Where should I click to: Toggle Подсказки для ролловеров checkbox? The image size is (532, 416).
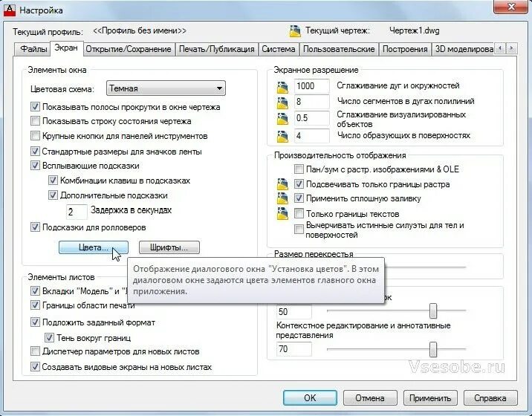pyautogui.click(x=35, y=227)
